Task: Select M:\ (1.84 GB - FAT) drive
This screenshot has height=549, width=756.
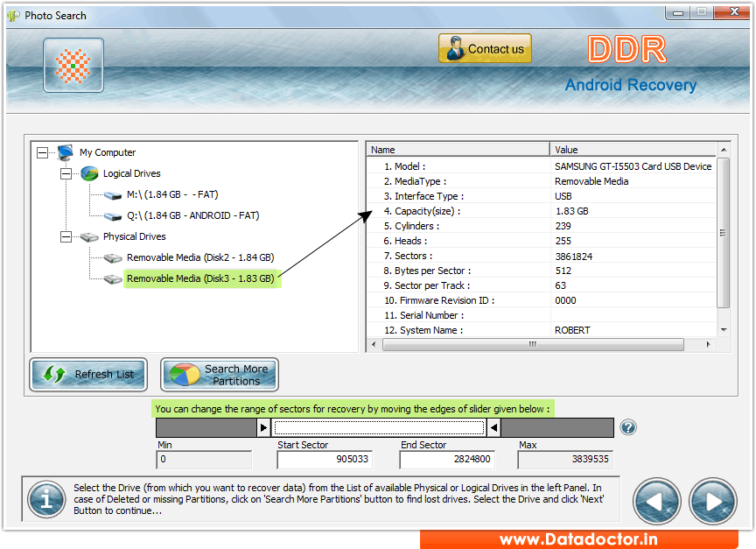Action: (172, 194)
